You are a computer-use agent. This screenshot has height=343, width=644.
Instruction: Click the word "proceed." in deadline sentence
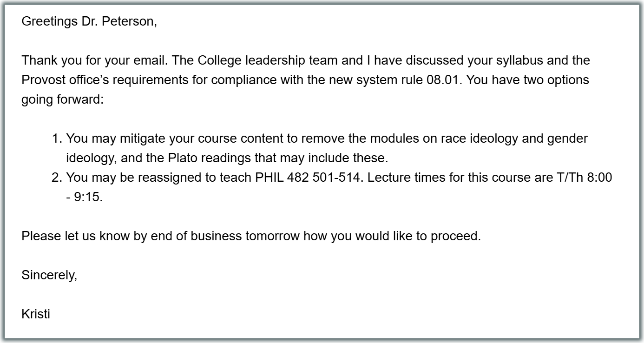click(x=455, y=236)
